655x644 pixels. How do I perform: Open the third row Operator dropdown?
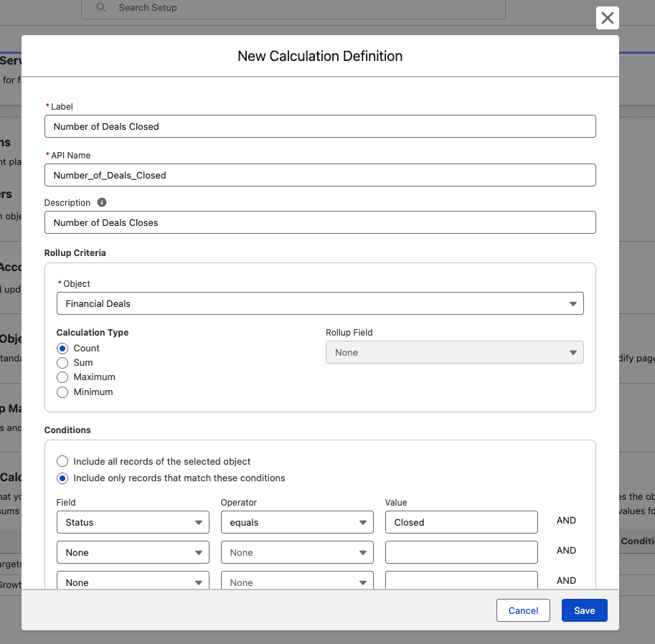coord(297,580)
